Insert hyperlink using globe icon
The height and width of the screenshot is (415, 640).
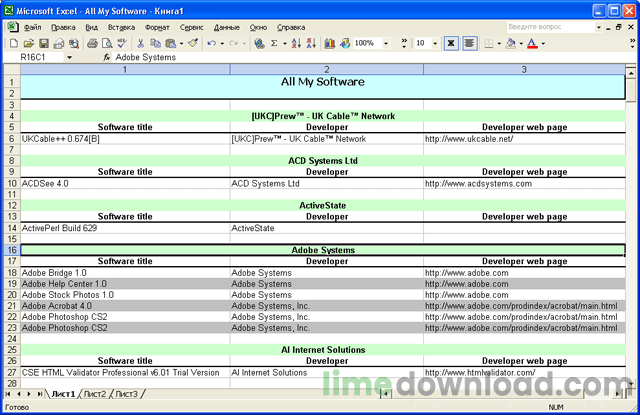click(259, 43)
